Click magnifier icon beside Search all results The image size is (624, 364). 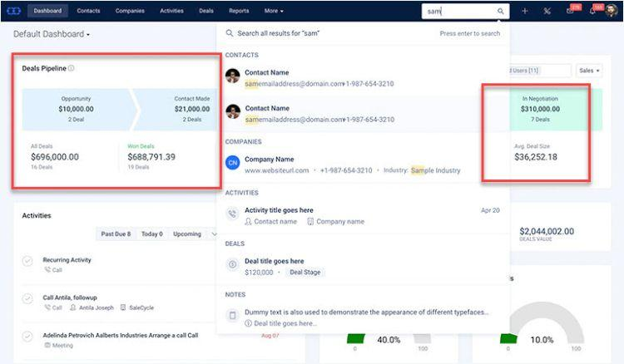coord(230,33)
